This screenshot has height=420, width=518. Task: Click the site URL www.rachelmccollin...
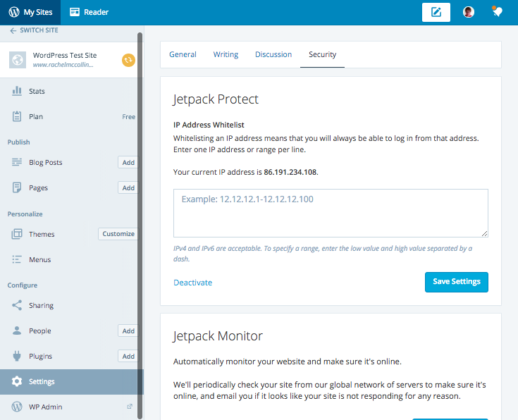pos(63,65)
